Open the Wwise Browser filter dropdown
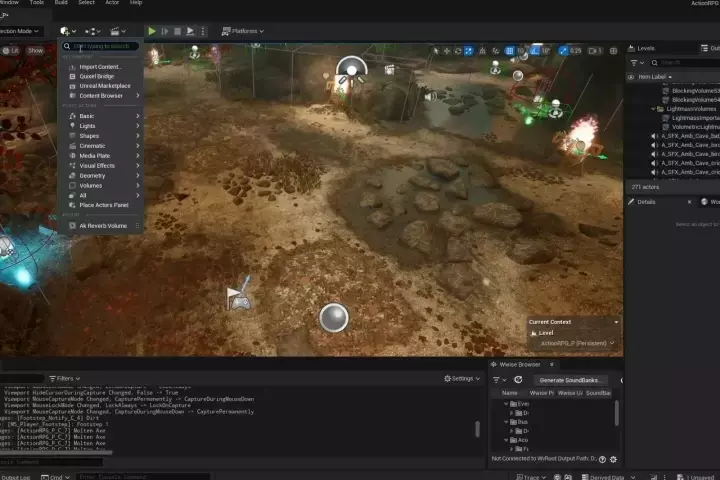The image size is (720, 480). pyautogui.click(x=499, y=380)
